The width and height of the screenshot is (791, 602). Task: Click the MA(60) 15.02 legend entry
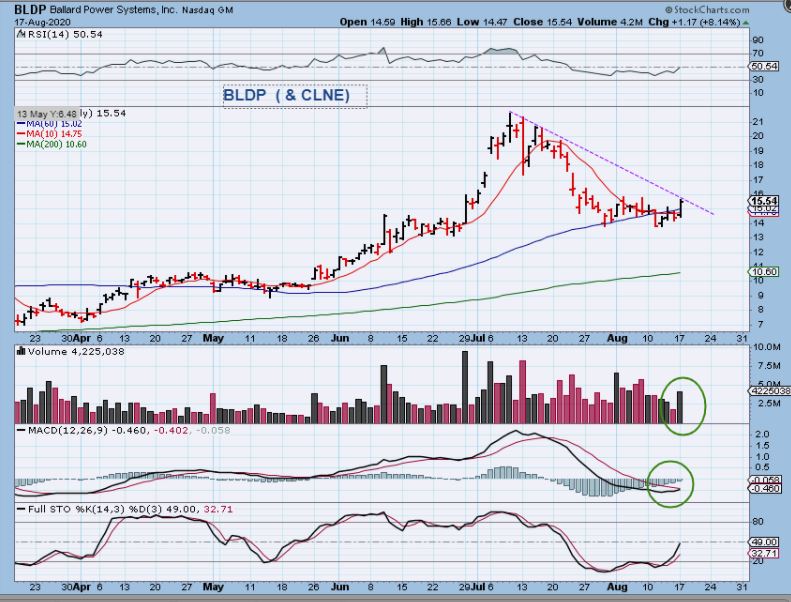tap(49, 124)
